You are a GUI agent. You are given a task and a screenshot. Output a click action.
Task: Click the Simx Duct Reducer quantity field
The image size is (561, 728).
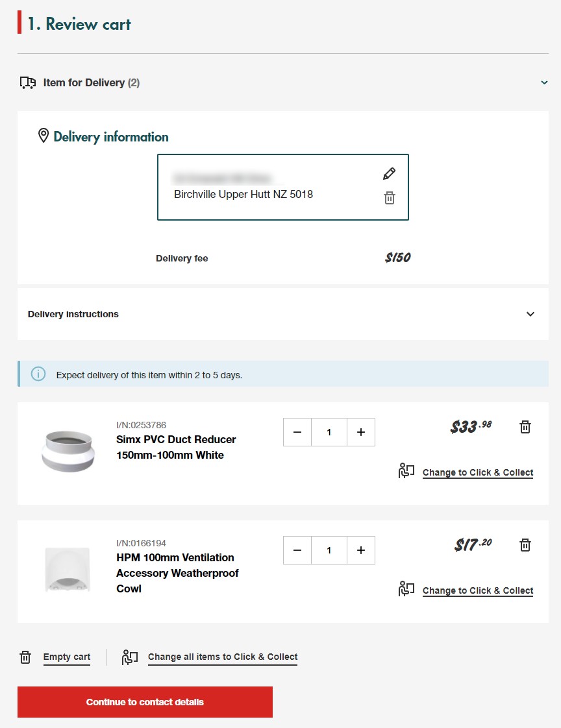tap(329, 432)
